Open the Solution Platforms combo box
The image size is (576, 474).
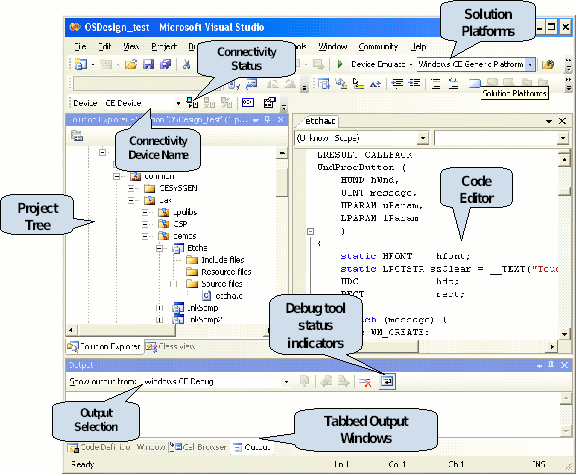point(530,65)
